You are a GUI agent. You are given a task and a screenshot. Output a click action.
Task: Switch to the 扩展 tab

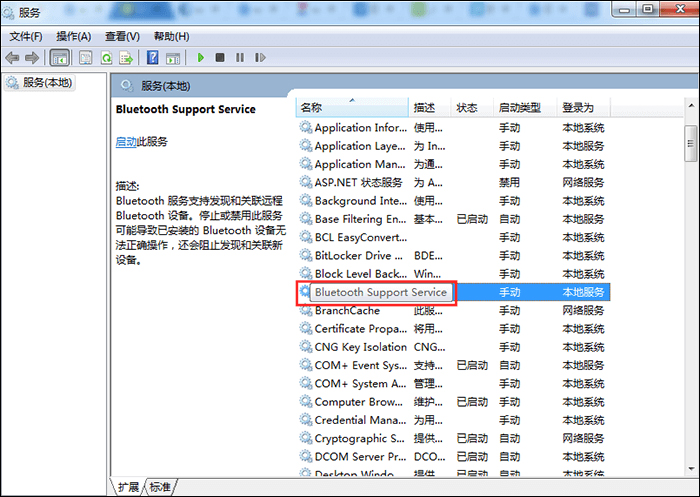tap(128, 486)
